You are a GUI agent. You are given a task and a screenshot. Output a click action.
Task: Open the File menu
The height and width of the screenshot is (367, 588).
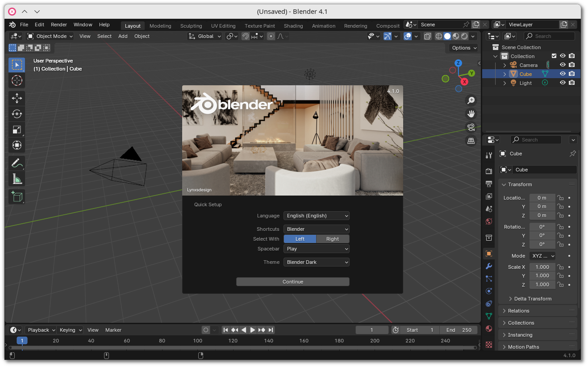tap(24, 25)
